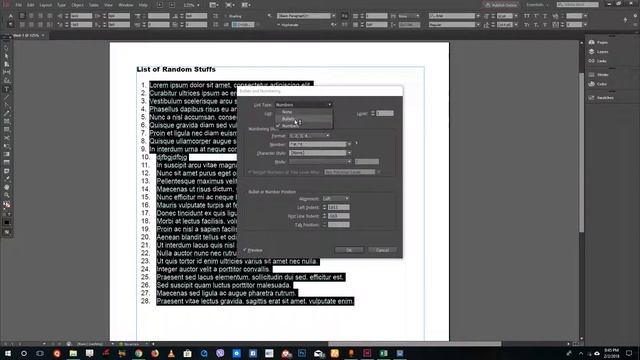
Task: Toggle the Hyphenate checkbox in control bar
Action: tap(279, 25)
